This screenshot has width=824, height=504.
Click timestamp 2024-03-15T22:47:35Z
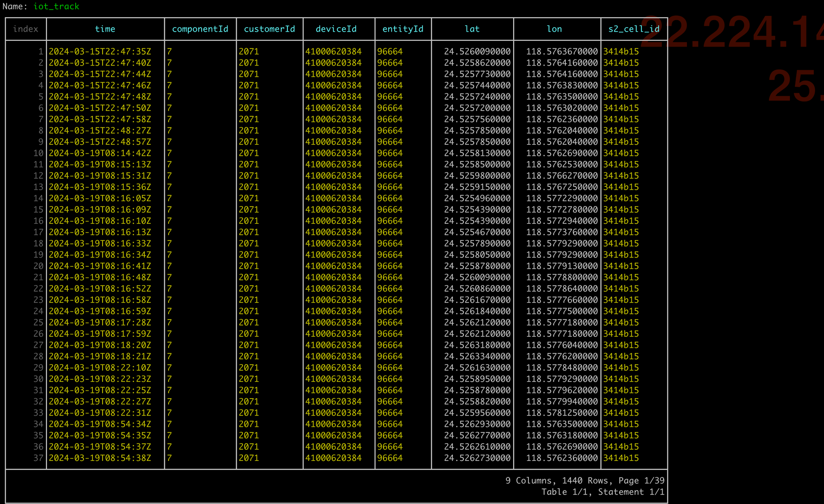pos(100,51)
